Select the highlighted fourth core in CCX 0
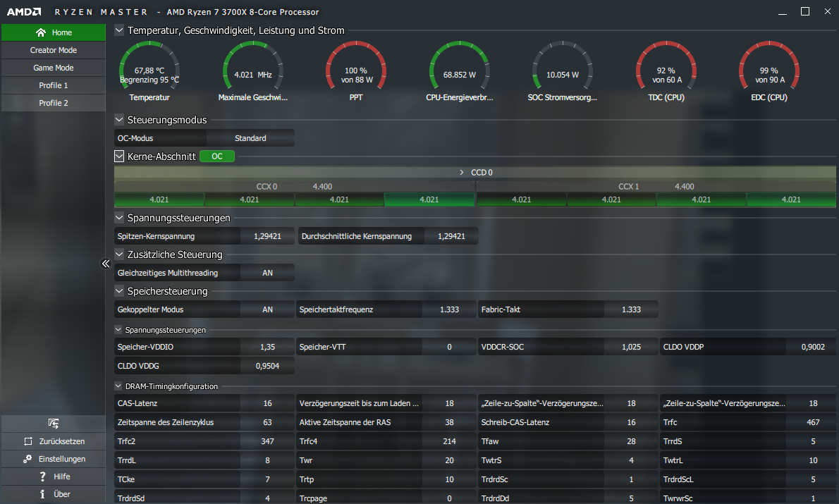 (x=429, y=199)
